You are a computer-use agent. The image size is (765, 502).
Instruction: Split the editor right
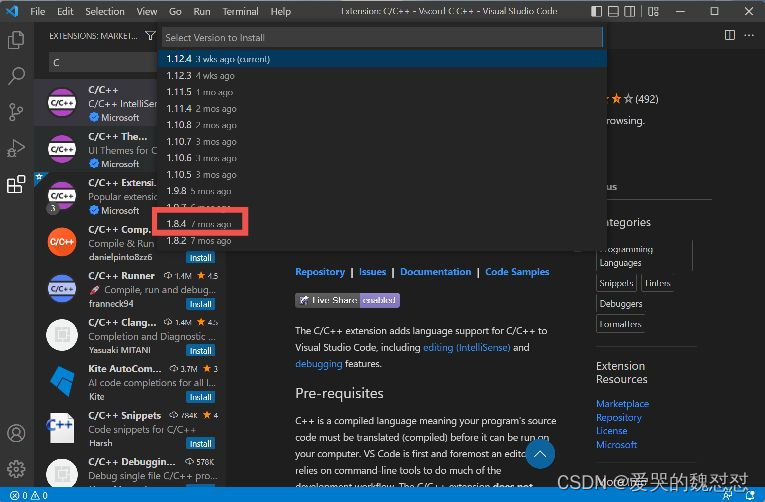[730, 35]
